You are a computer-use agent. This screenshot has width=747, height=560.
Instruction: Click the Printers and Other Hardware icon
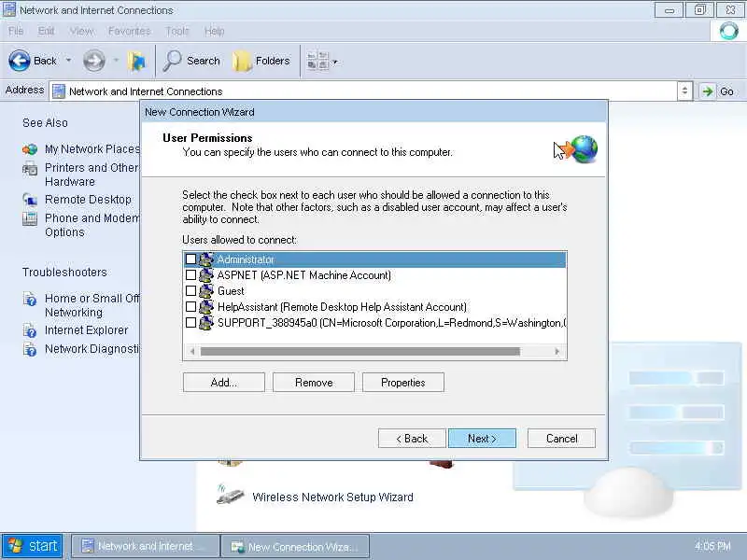click(x=30, y=169)
